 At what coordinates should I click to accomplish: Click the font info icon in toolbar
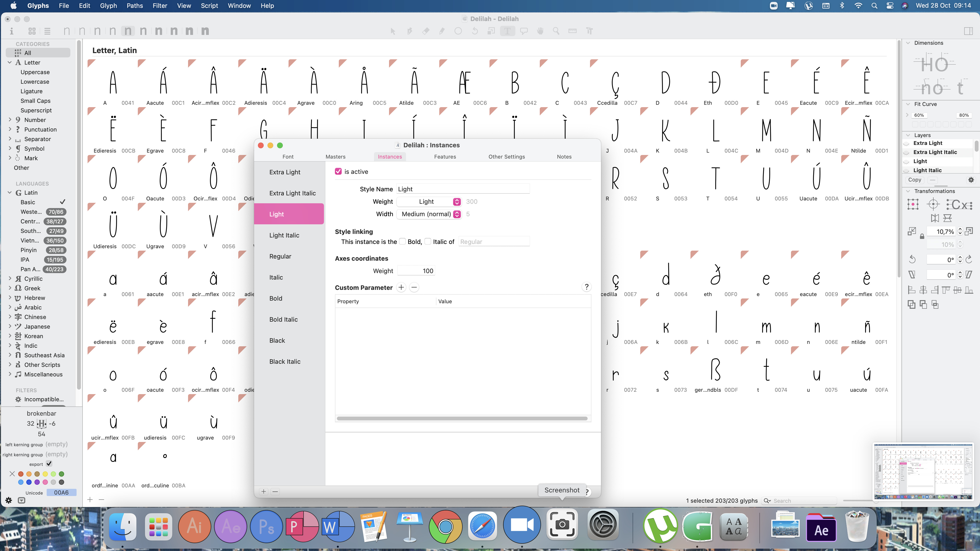[11, 31]
